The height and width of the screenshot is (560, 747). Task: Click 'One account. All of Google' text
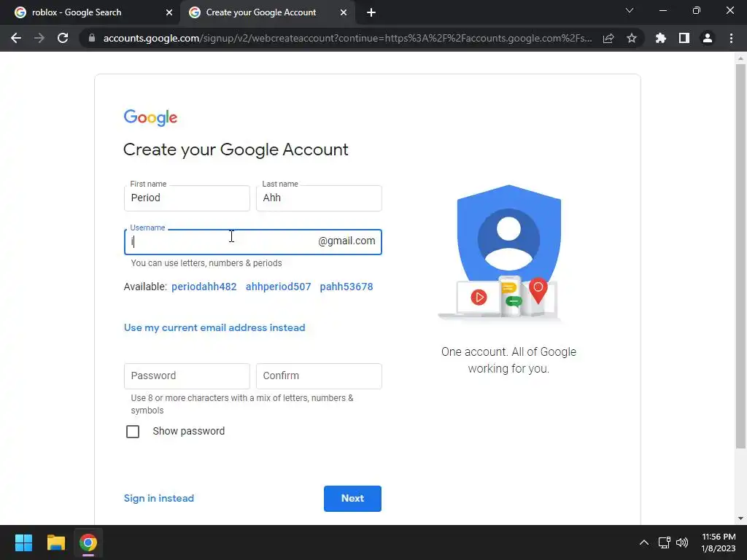click(x=508, y=352)
